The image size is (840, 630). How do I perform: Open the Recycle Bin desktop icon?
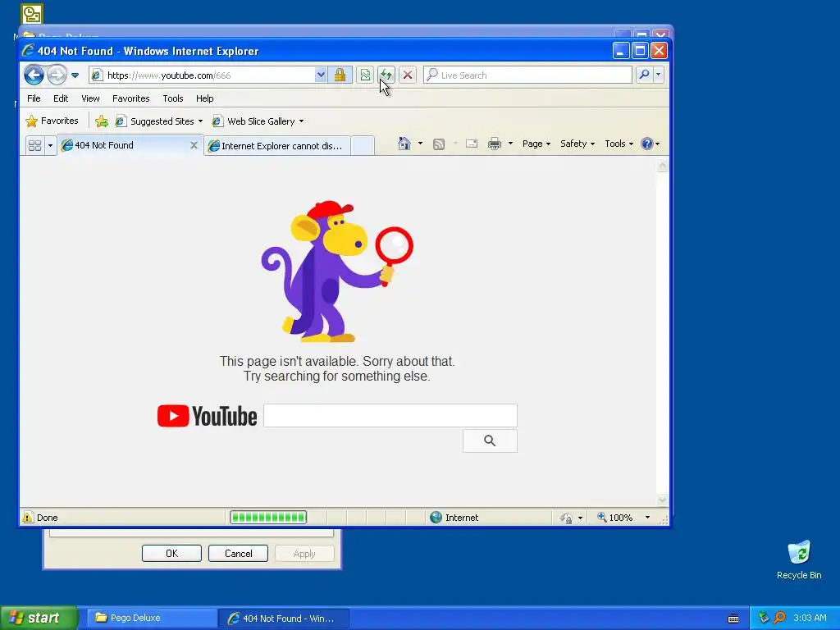[799, 560]
